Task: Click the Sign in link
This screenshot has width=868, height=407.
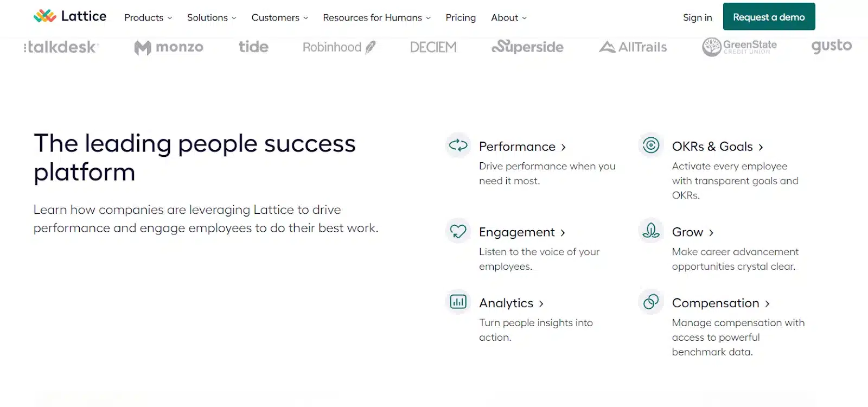Action: click(697, 17)
